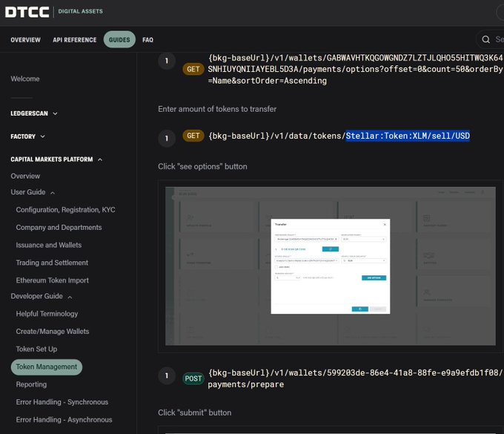
Task: Click the DTCC logo
Action: click(x=27, y=12)
